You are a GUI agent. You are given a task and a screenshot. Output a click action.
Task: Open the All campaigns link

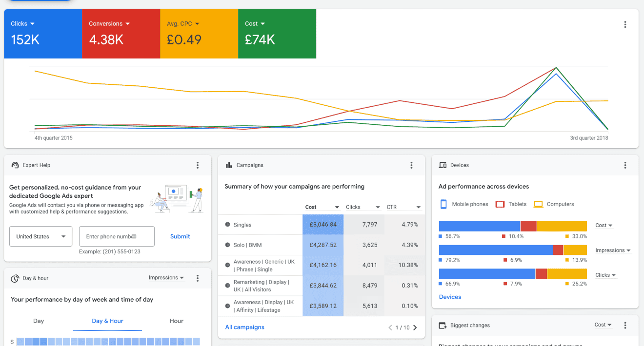[x=244, y=327]
